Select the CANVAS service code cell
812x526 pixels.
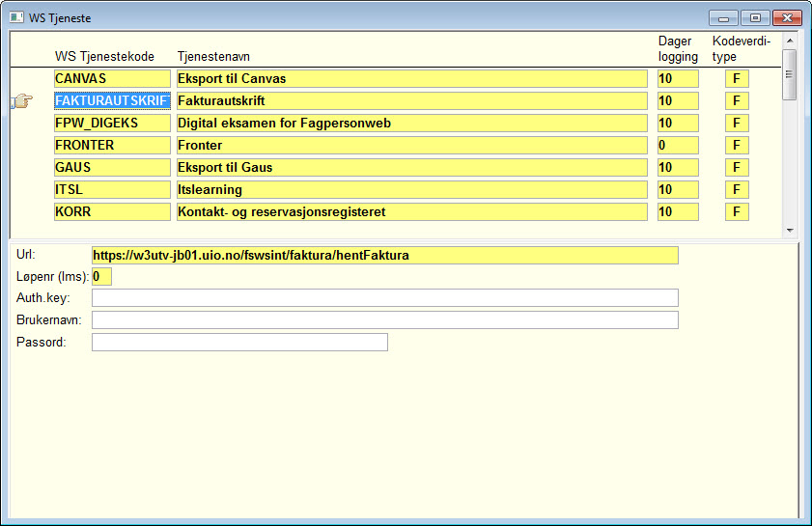point(112,79)
